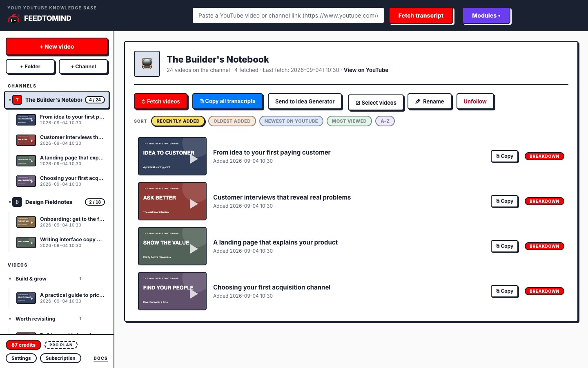
Task: Select 'Build & grow' folder label
Action: pyautogui.click(x=31, y=279)
